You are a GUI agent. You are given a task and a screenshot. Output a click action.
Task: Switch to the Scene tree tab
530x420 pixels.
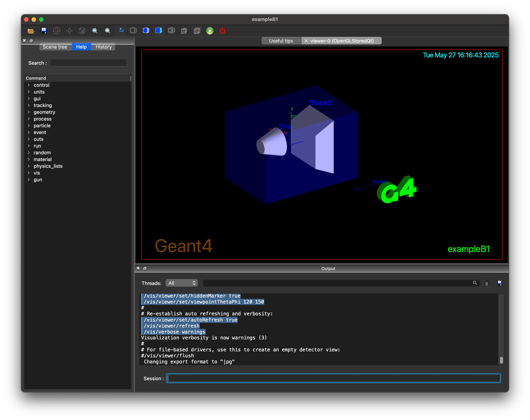pyautogui.click(x=55, y=47)
